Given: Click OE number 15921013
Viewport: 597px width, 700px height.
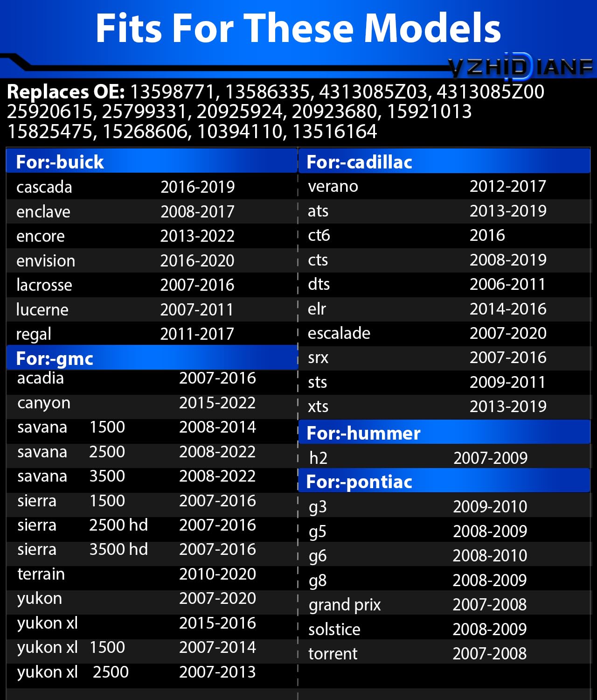Looking at the screenshot, I should click(429, 112).
